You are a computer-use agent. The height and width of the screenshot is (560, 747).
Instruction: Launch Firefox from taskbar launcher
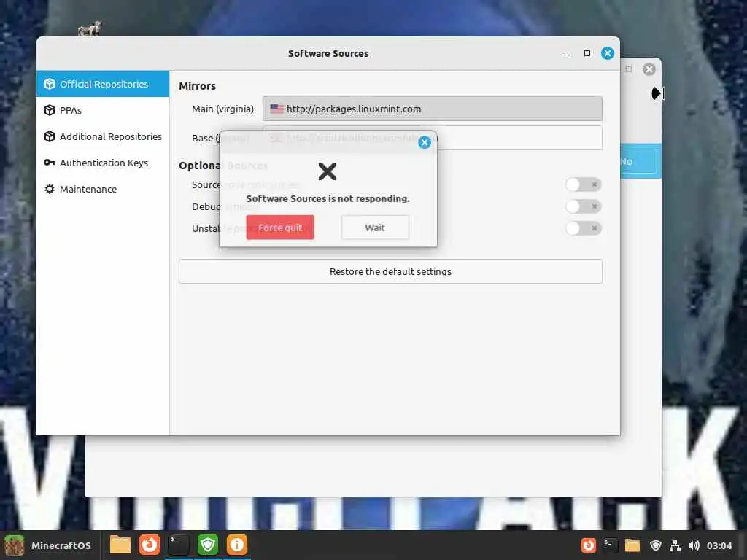tap(149, 545)
